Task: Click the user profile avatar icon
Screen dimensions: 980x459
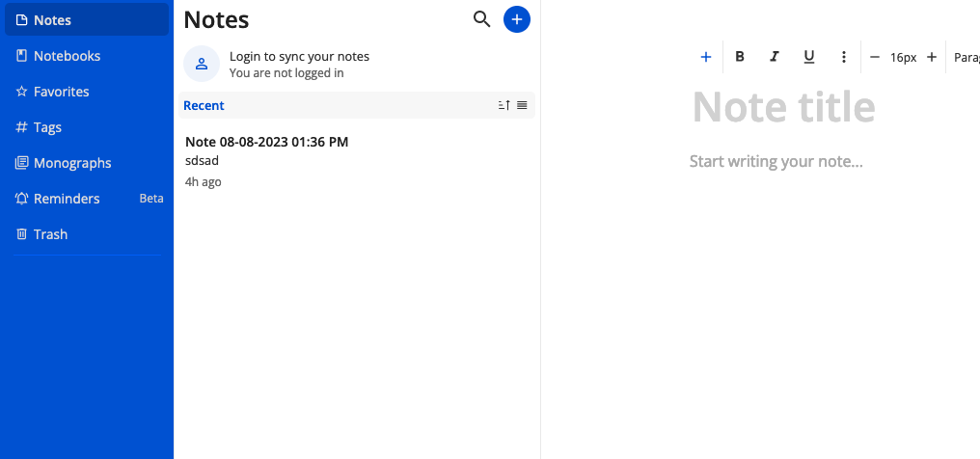Action: [x=202, y=64]
